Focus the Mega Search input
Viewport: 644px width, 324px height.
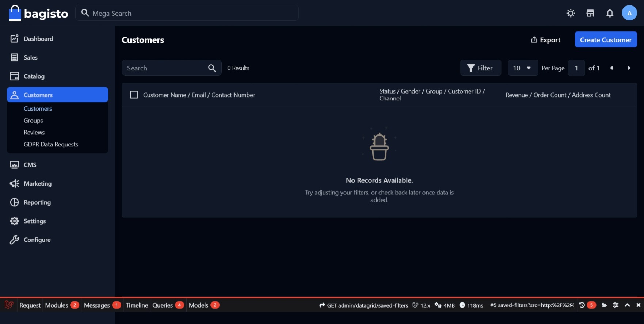(187, 13)
